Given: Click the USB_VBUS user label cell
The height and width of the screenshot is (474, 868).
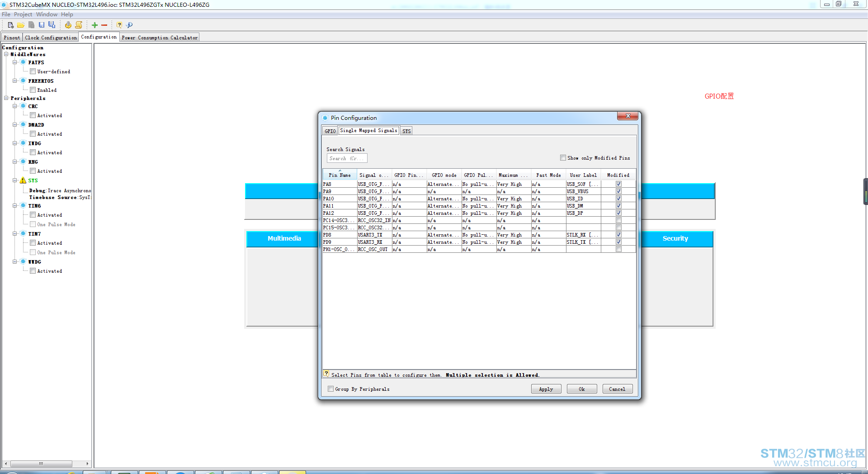Looking at the screenshot, I should (x=583, y=191).
